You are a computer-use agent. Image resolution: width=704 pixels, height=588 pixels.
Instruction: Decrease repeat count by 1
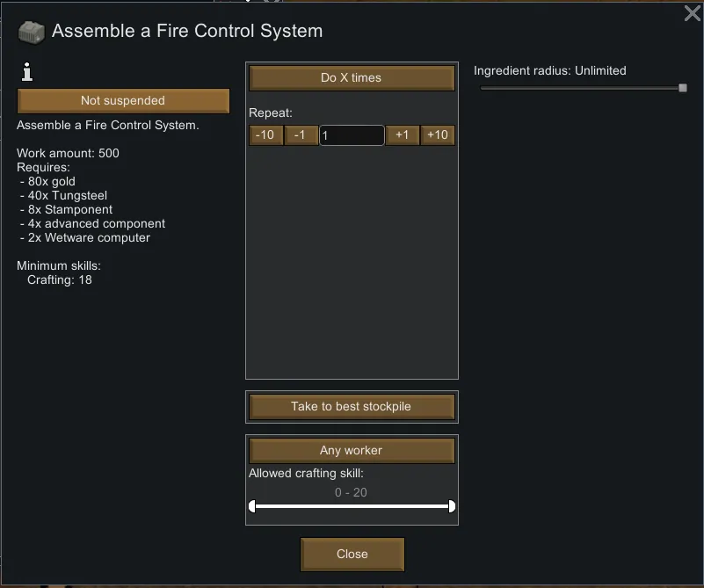click(x=301, y=135)
